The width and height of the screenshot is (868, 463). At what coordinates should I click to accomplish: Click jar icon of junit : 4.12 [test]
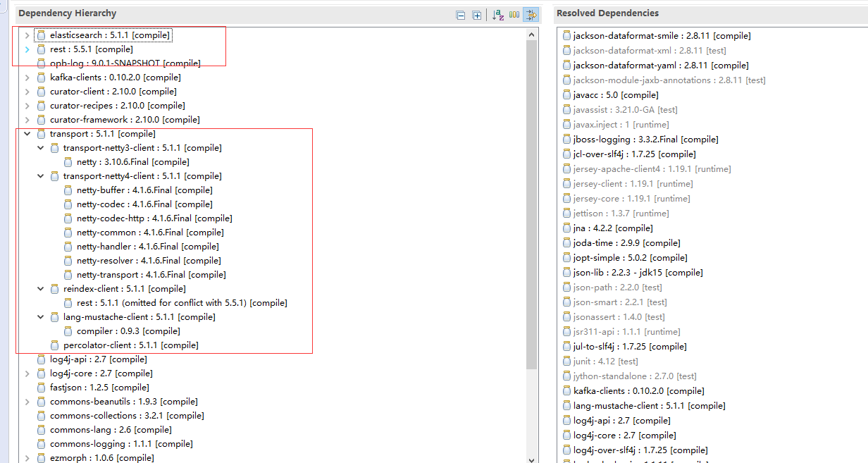pos(566,362)
